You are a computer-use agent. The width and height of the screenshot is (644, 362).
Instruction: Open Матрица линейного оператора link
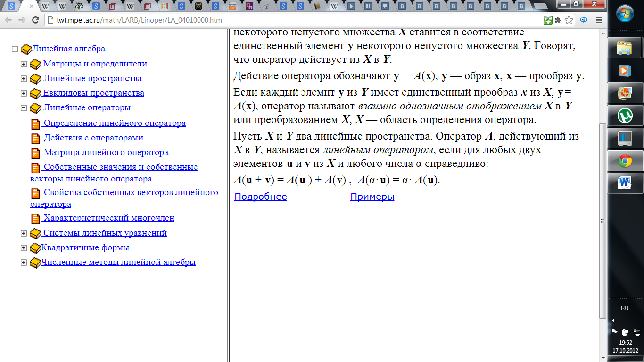point(106,152)
